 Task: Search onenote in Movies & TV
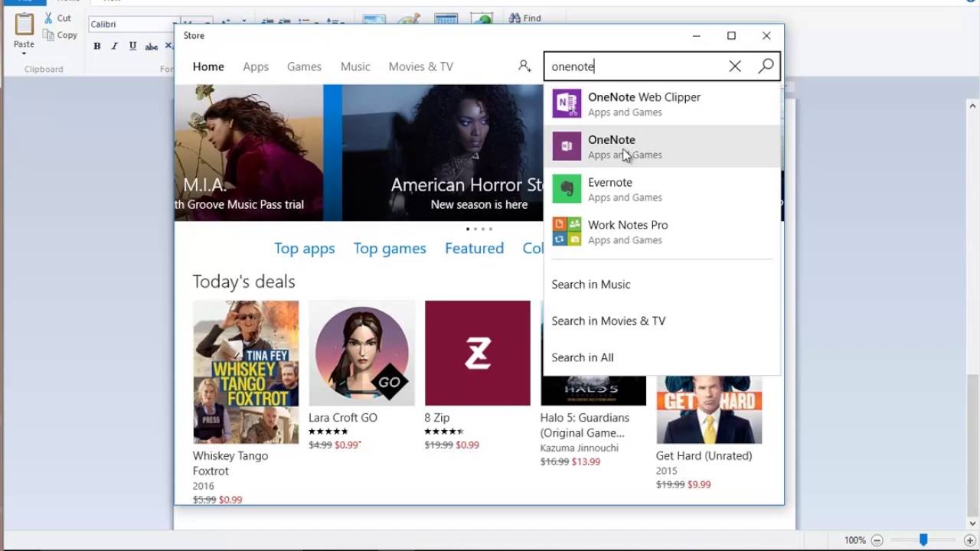tap(609, 321)
